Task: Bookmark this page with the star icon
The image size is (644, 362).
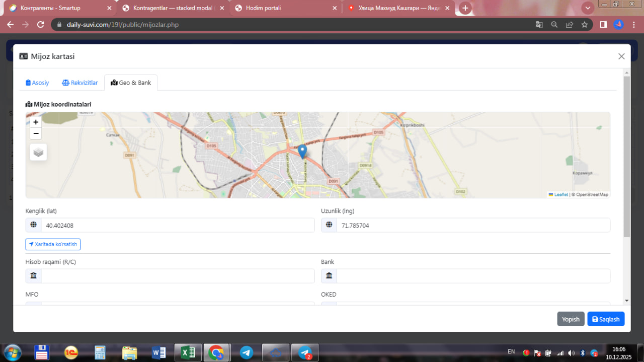Action: coord(584,25)
